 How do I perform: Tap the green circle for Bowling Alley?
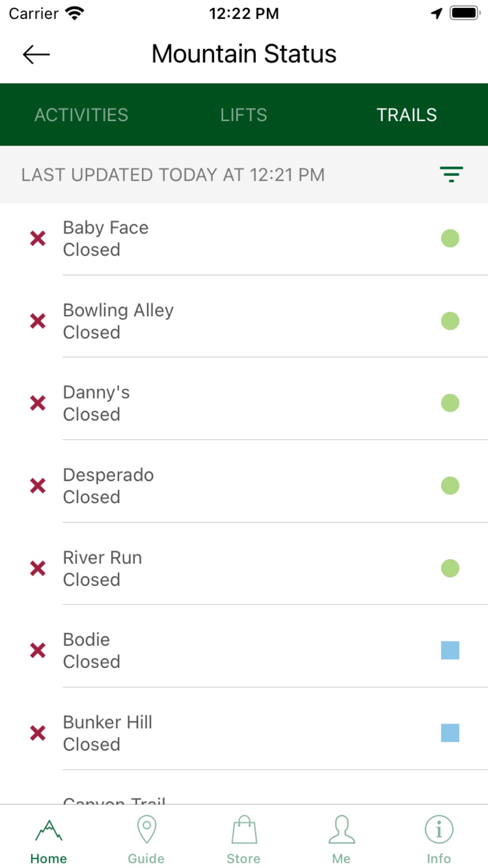tap(450, 321)
